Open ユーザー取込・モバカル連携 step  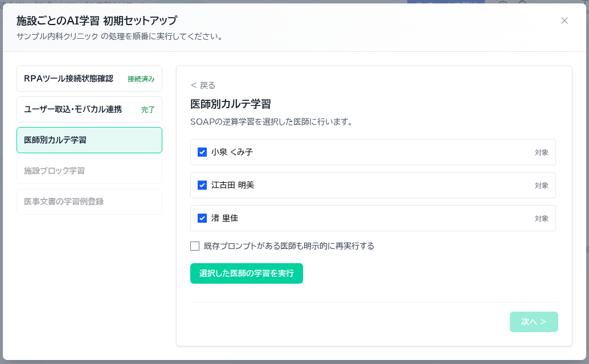pos(89,109)
